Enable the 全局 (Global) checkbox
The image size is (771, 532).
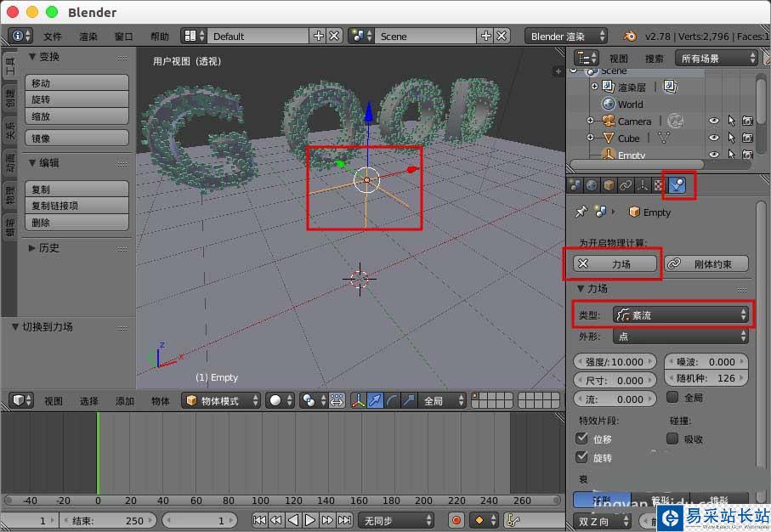(672, 397)
